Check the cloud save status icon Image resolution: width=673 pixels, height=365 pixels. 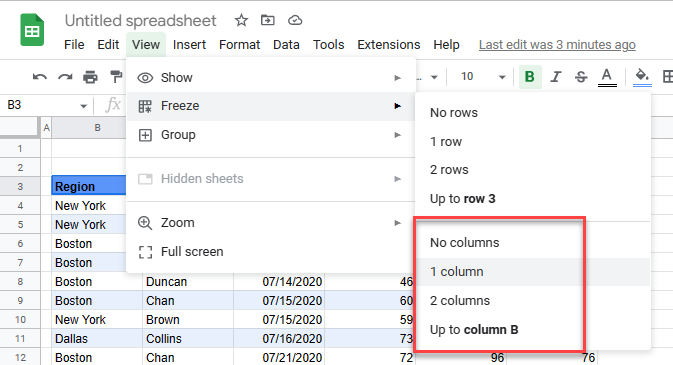[x=295, y=20]
